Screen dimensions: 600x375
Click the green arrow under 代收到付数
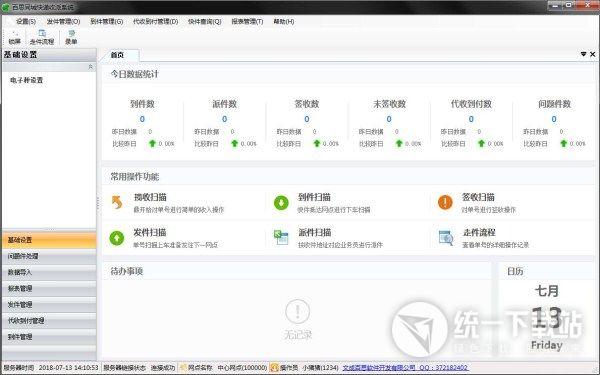[481, 143]
